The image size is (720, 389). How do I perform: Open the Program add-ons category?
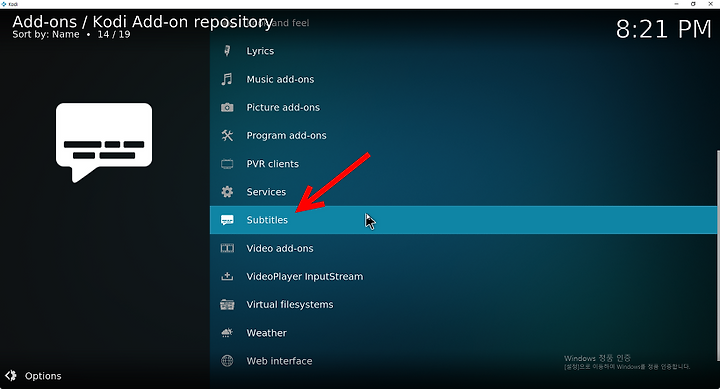coord(463,135)
